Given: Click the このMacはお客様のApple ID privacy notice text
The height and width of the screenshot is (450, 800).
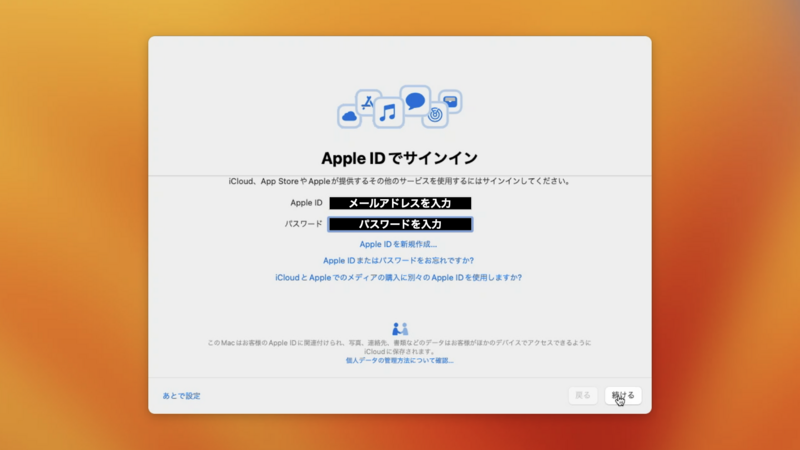Looking at the screenshot, I should click(x=399, y=347).
